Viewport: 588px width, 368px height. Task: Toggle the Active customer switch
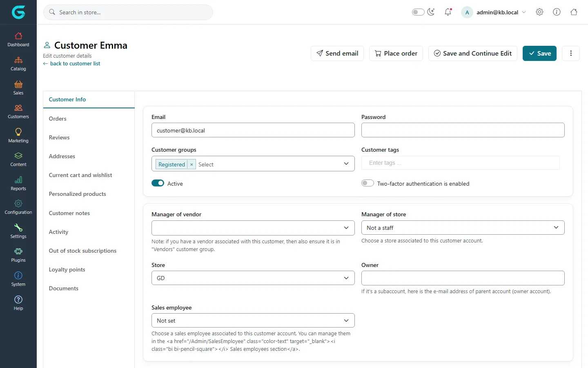click(x=158, y=183)
